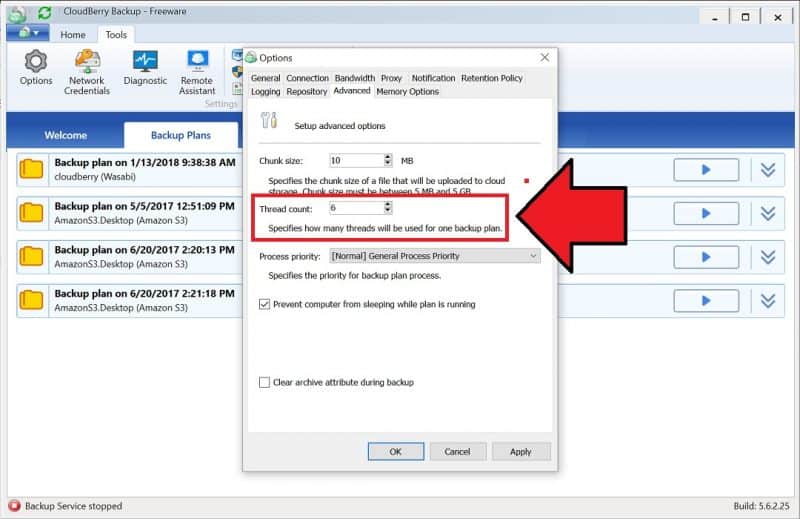
Task: Click the 'Build: 5.6.2.25' status text
Action: tap(761, 506)
